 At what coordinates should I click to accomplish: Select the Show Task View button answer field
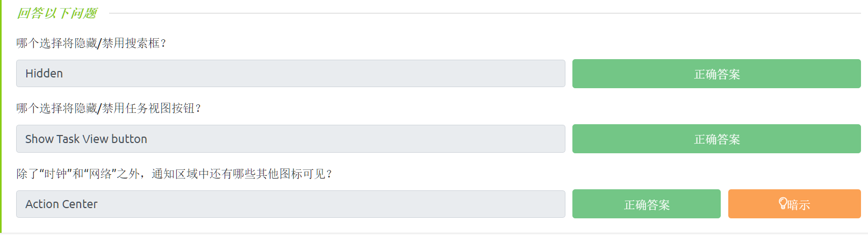(290, 139)
